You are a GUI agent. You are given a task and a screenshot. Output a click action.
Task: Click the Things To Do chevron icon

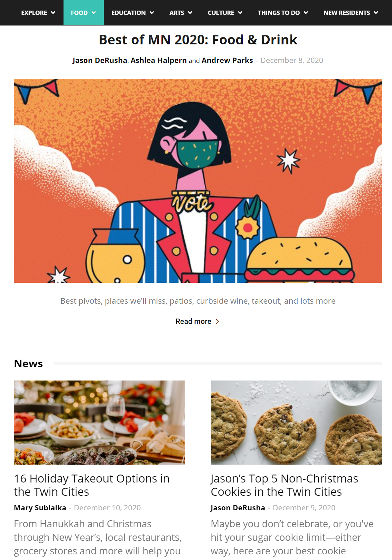pos(306,13)
